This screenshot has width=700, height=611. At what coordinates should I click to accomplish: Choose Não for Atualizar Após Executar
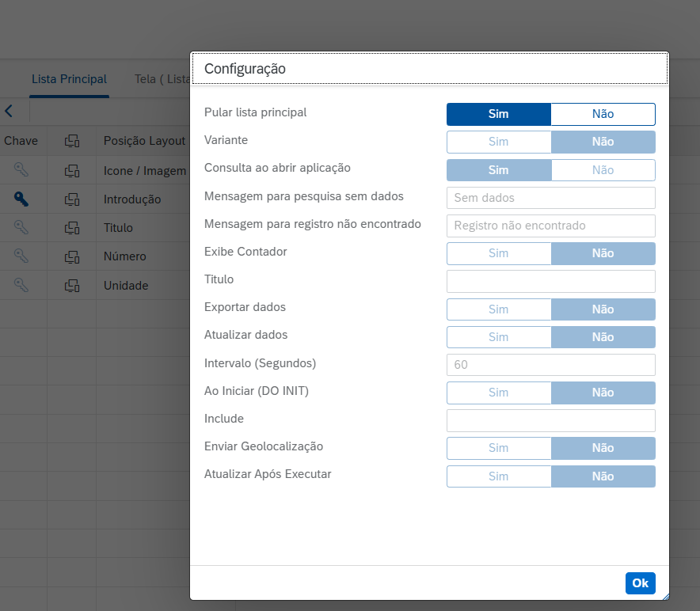pyautogui.click(x=603, y=476)
